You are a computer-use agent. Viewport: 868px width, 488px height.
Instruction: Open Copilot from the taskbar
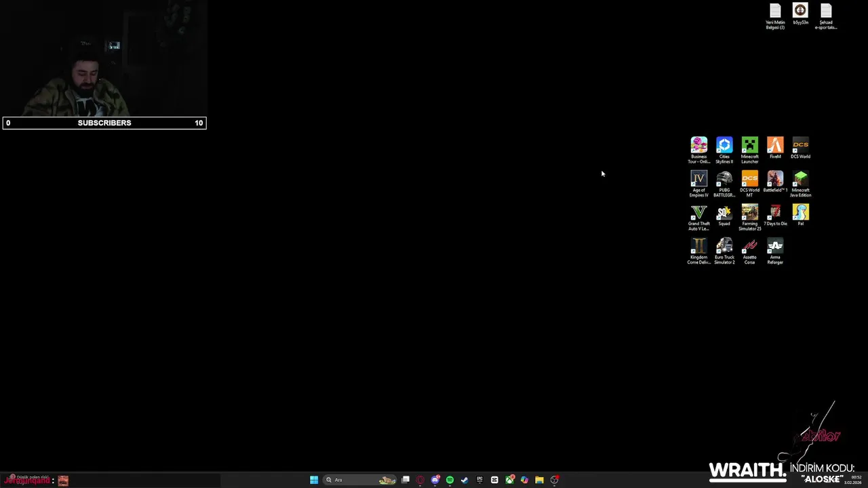coord(524,480)
